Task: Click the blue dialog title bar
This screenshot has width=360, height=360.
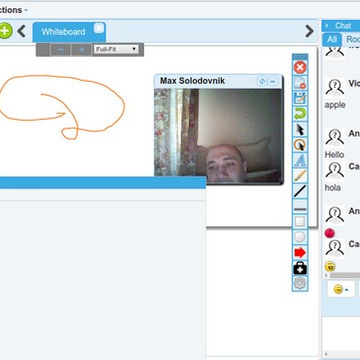Action: click(x=103, y=183)
